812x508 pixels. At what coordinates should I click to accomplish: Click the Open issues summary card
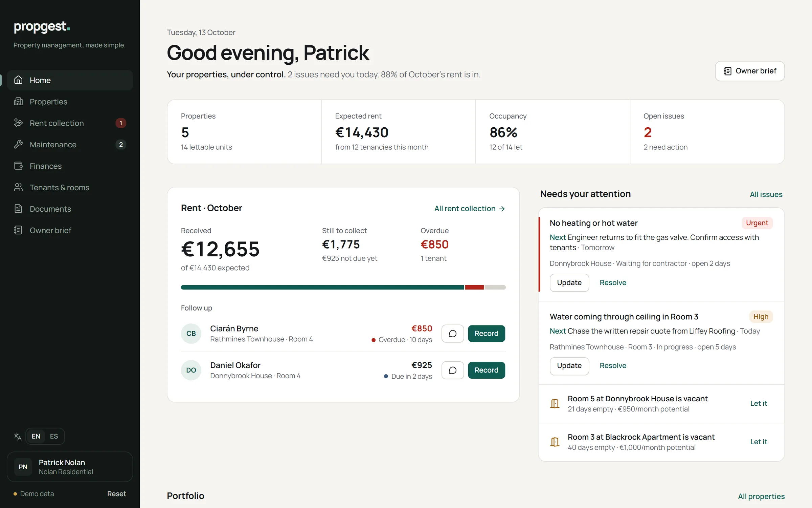point(707,132)
